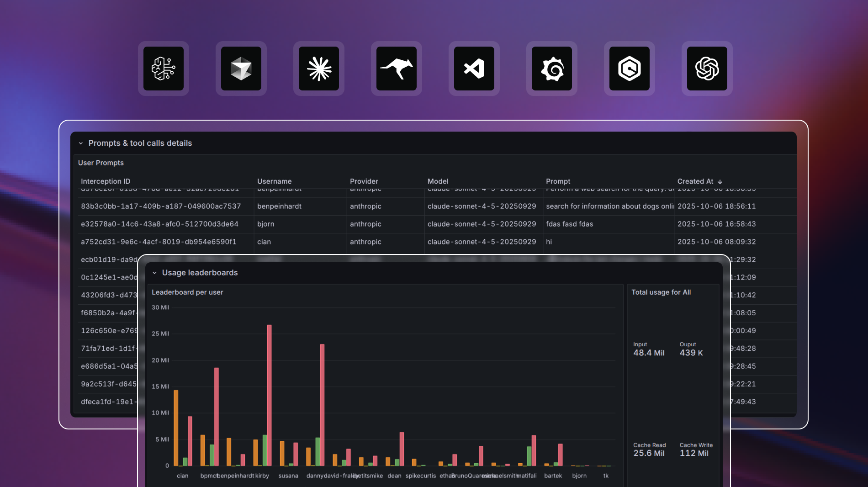Select the row with username bjorn

click(265, 224)
